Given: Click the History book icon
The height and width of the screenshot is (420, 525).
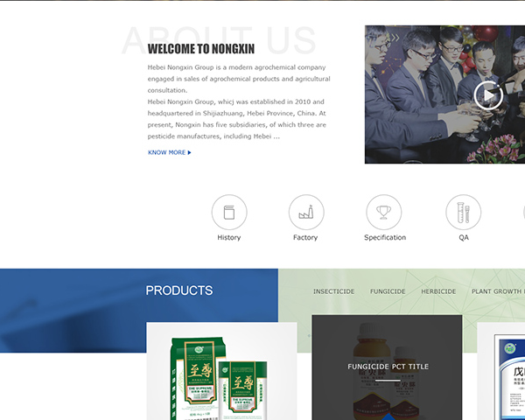Looking at the screenshot, I should [x=229, y=213].
